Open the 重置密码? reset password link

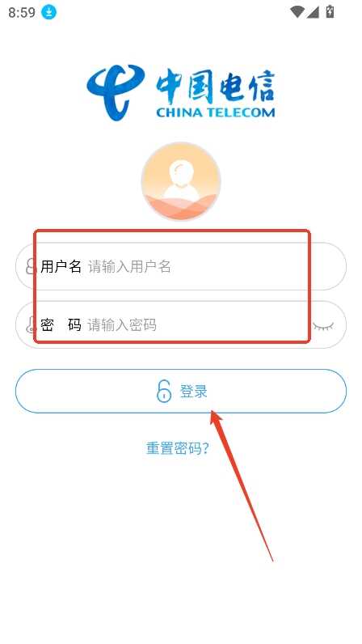click(178, 447)
